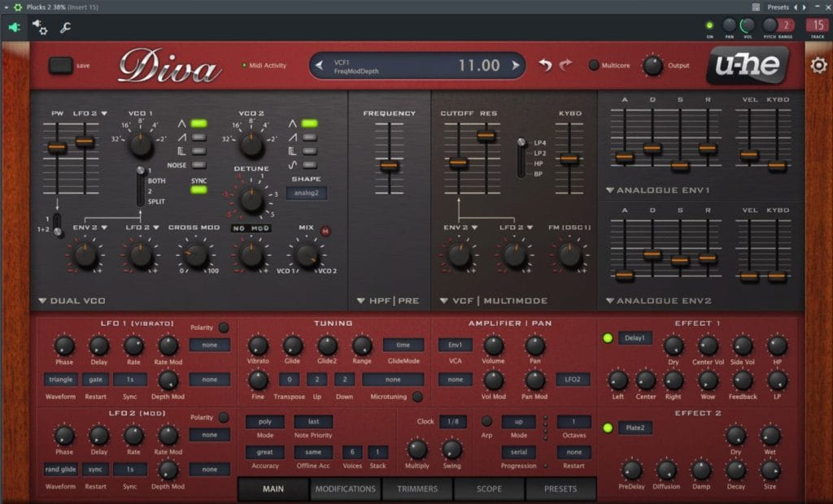The height and width of the screenshot is (504, 833).
Task: Disable Effect 1 power LED
Action: point(607,338)
